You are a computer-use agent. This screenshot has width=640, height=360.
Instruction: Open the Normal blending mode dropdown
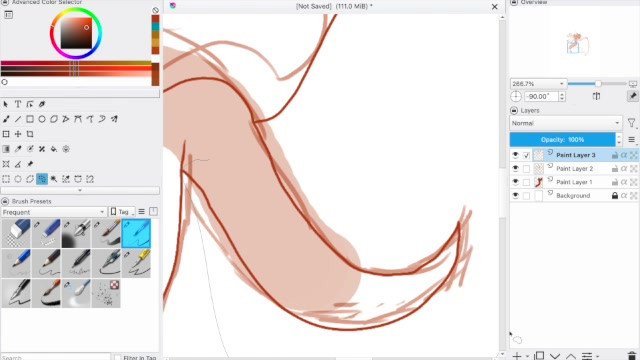[x=566, y=123]
